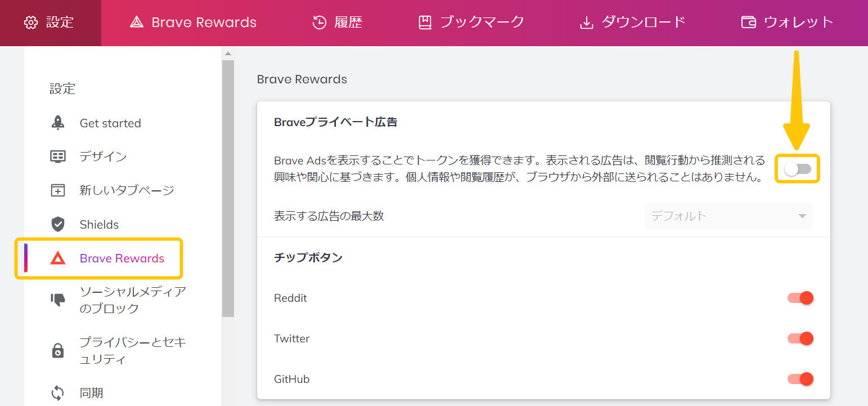This screenshot has height=406, width=868.
Task: Click the Reddit label text
Action: (290, 298)
